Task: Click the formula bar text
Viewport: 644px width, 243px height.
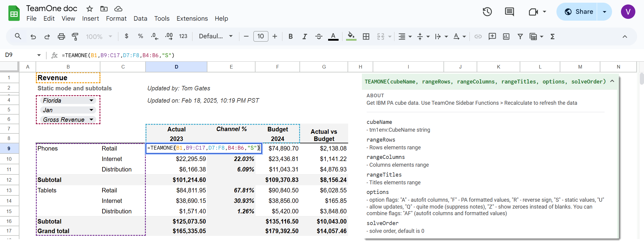Action: [118, 55]
